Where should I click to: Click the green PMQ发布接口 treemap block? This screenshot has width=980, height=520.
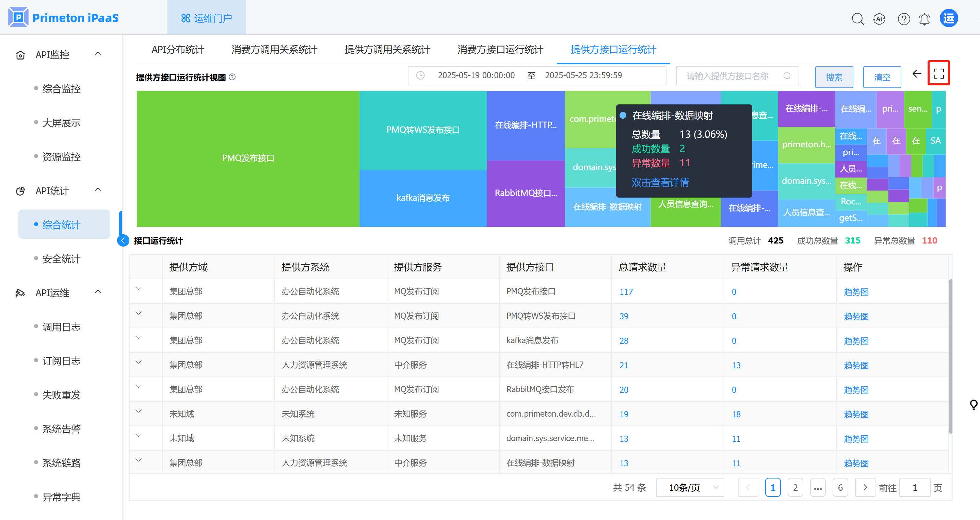pyautogui.click(x=248, y=158)
